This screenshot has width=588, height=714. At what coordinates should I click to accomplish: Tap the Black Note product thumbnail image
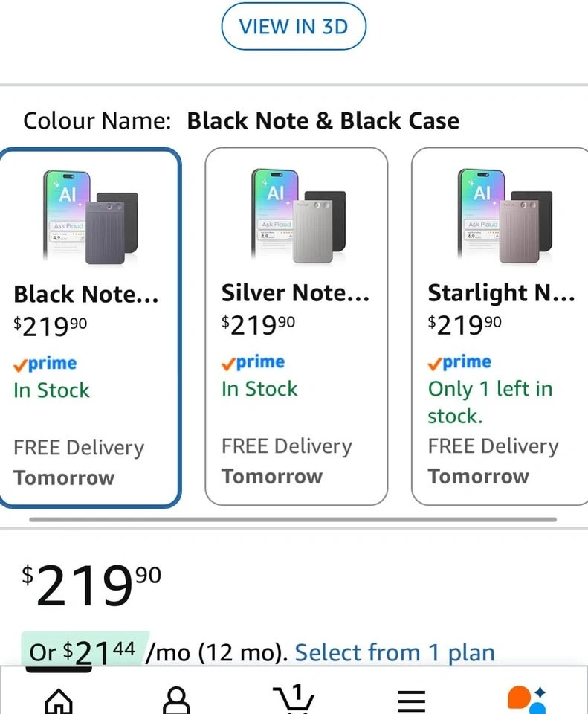point(91,215)
